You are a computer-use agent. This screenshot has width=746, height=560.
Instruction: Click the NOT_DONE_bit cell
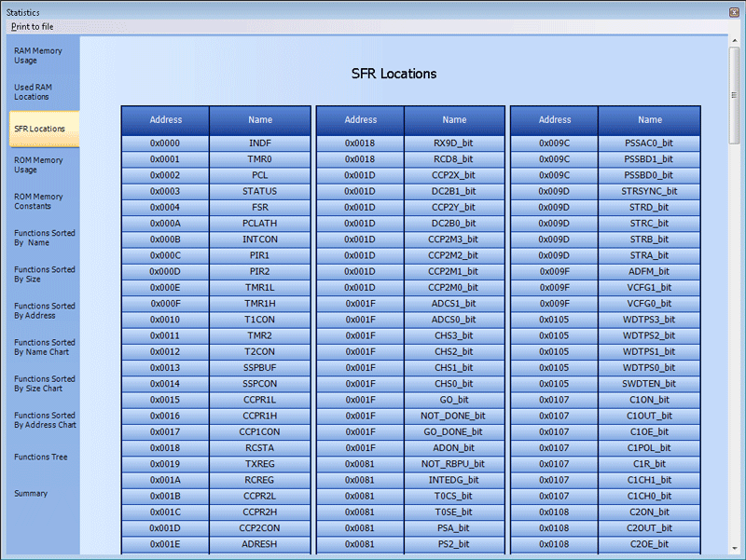pos(454,416)
